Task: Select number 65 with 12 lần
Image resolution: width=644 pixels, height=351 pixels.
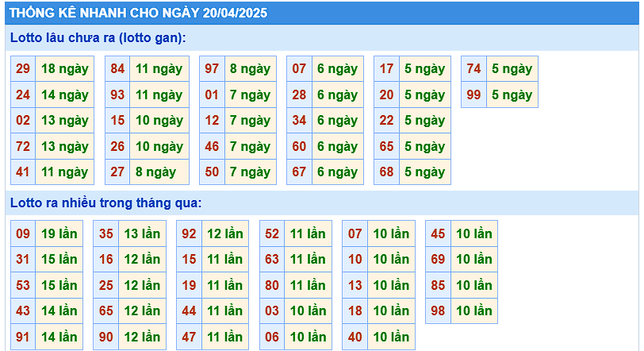Action: pos(106,310)
